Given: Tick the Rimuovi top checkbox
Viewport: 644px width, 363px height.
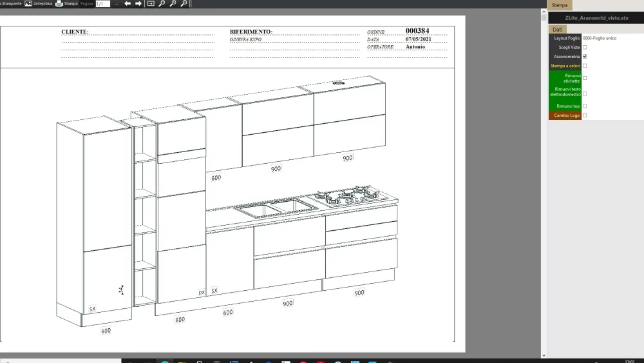Looking at the screenshot, I should (585, 106).
